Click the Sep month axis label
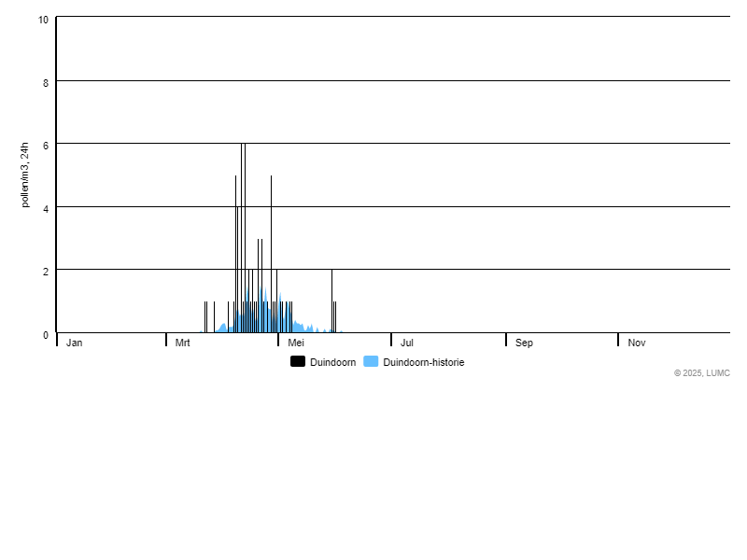The image size is (747, 560). (524, 343)
